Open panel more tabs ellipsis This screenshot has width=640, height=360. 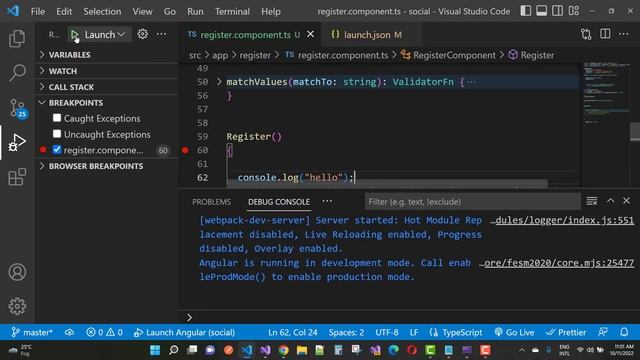[327, 201]
